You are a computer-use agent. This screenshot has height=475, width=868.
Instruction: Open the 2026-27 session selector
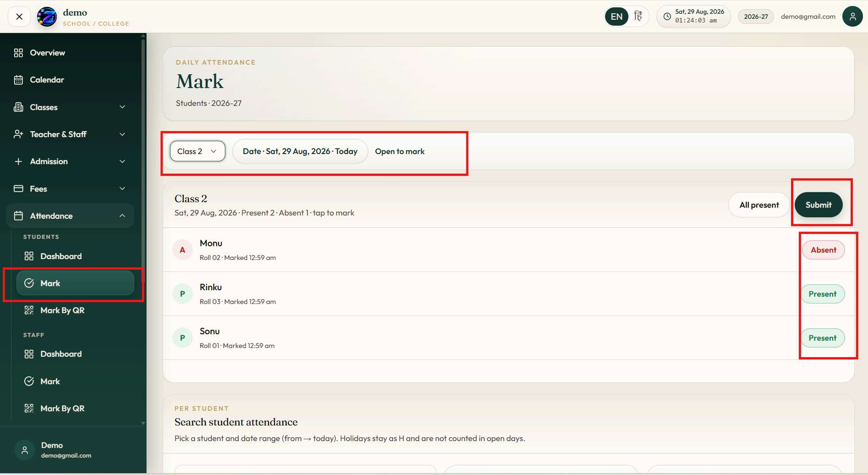tap(756, 17)
